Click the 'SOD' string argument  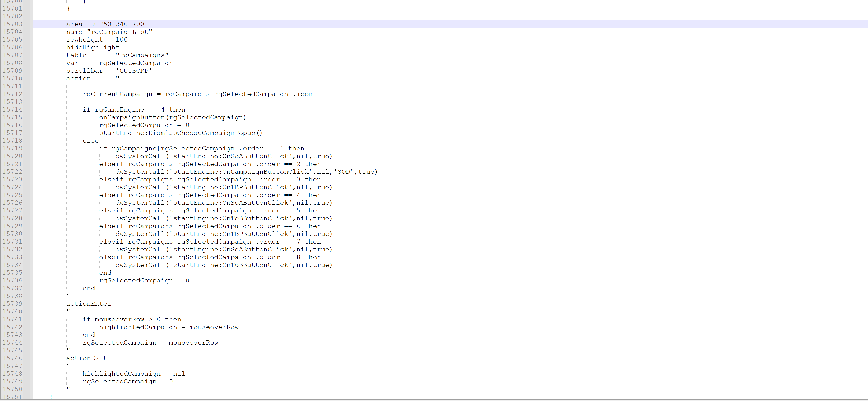[x=344, y=171]
